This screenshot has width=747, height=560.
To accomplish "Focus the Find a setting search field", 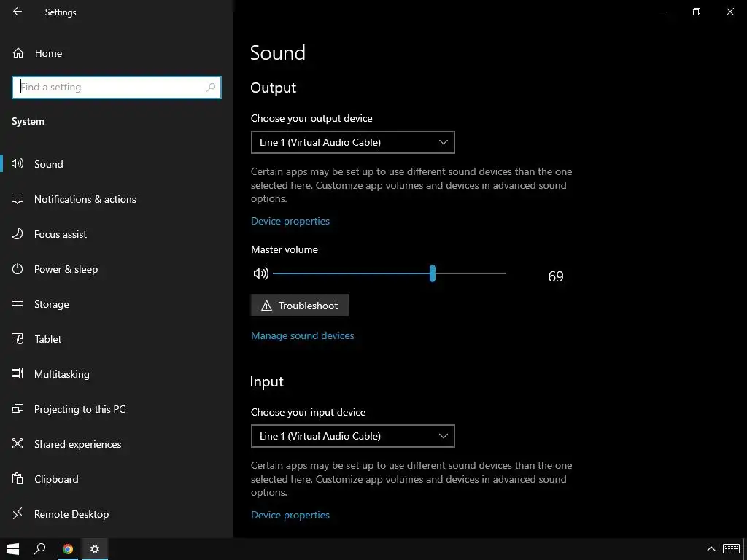I will (109, 87).
